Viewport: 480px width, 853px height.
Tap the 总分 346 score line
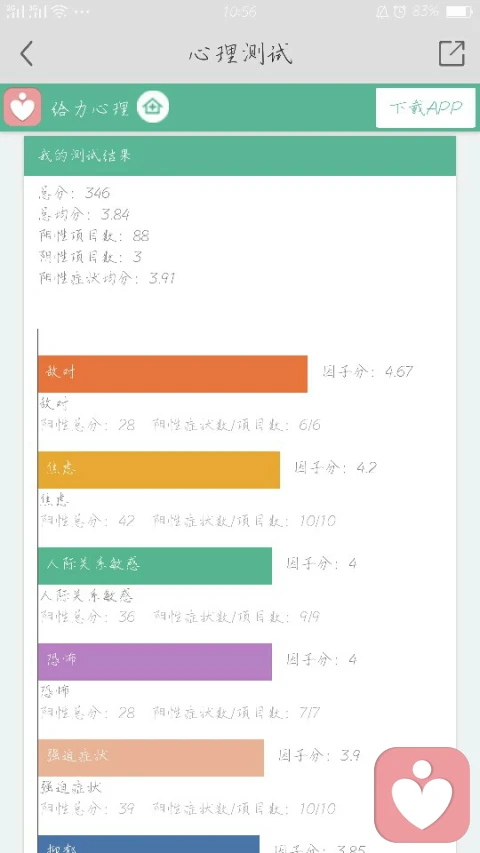click(x=74, y=193)
